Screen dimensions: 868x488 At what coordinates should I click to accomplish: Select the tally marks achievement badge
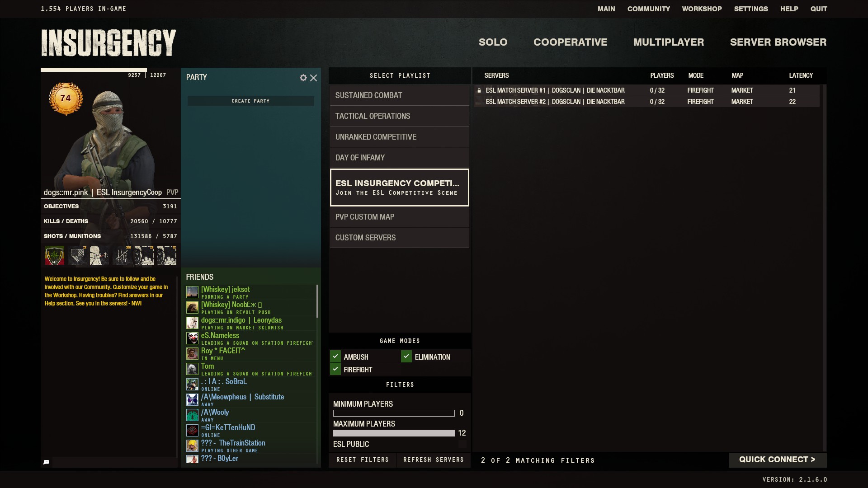tap(122, 256)
